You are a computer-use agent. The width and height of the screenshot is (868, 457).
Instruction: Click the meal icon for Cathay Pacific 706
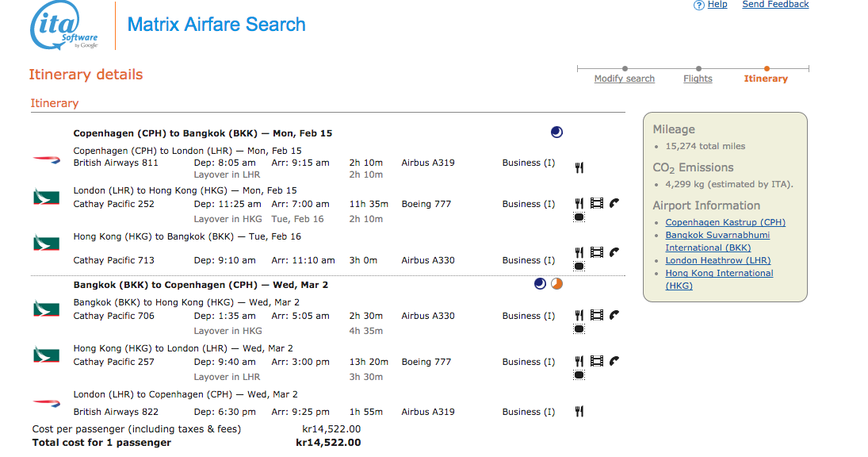[579, 315]
